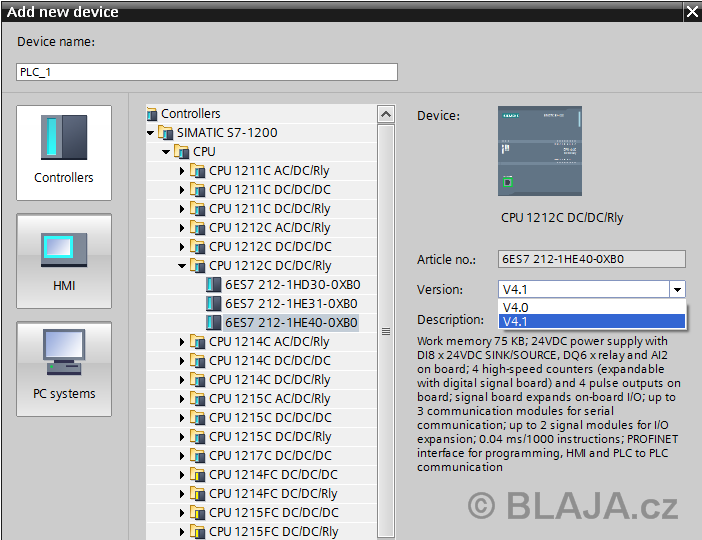Click the tree scrollbar thumb
Viewport: 702px width, 540px height.
coord(386,331)
